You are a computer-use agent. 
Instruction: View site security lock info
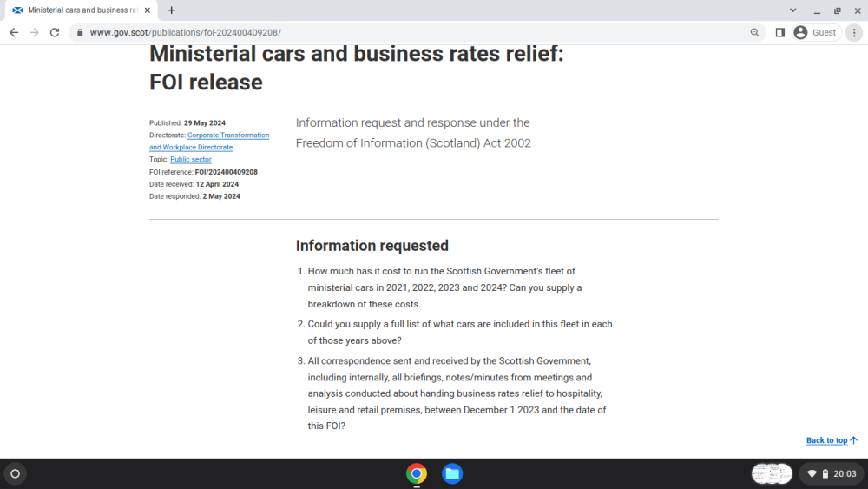pos(80,33)
